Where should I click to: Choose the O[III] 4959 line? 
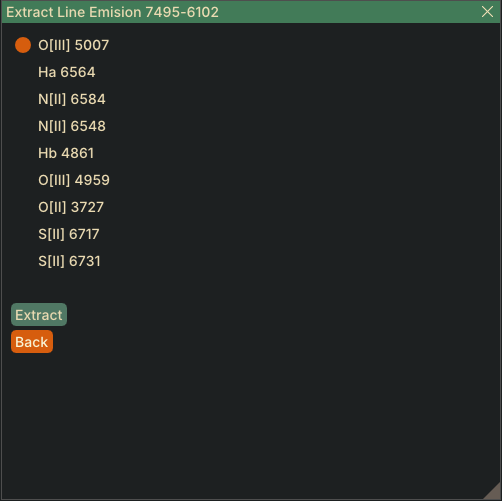pos(74,180)
